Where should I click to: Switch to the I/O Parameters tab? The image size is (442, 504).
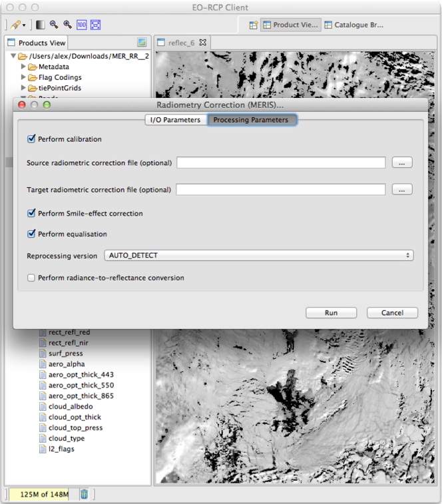click(x=174, y=120)
